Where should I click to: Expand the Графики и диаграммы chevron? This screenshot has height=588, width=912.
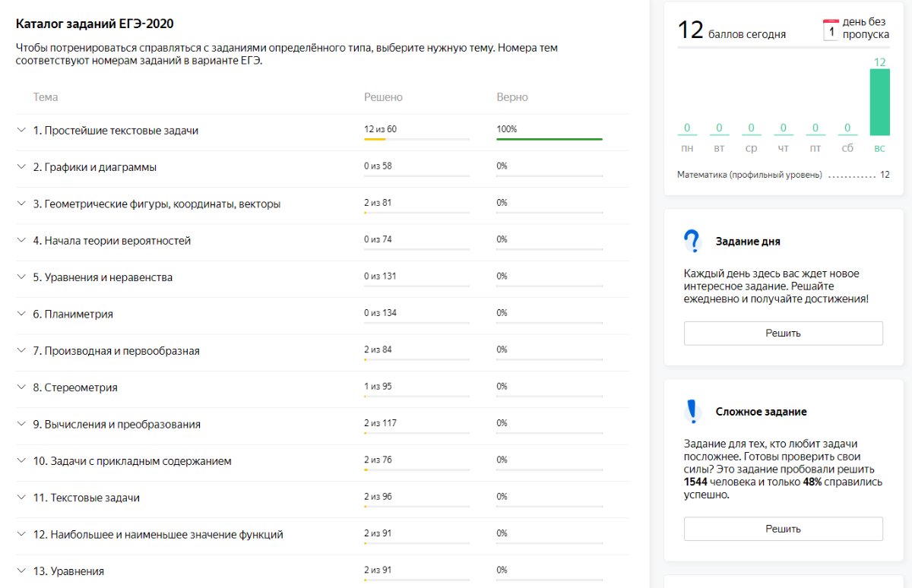click(21, 166)
